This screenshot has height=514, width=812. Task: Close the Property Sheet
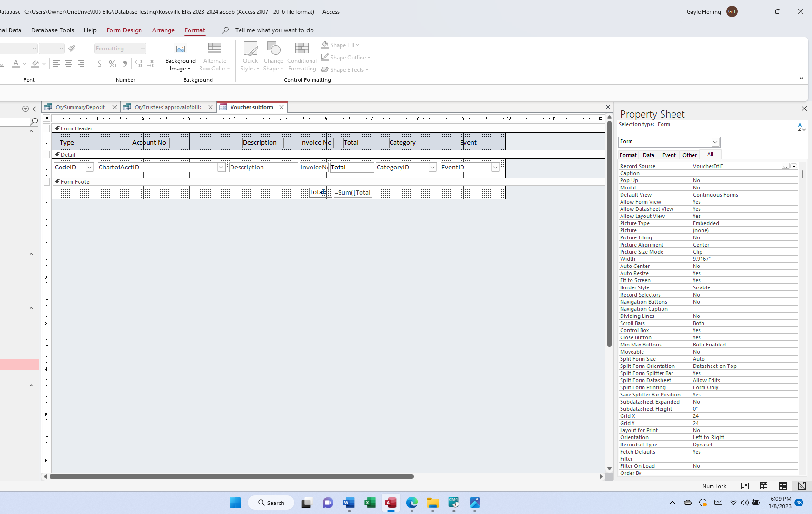(804, 109)
